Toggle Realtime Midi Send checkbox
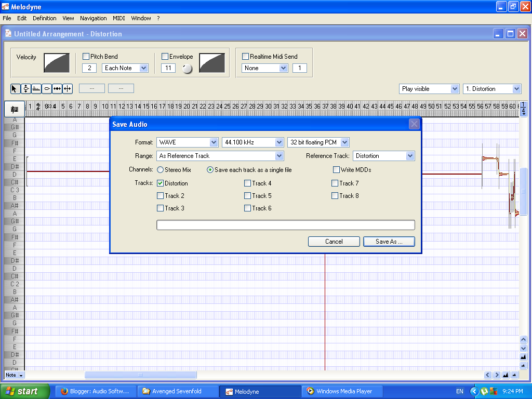This screenshot has width=532, height=399. [245, 56]
